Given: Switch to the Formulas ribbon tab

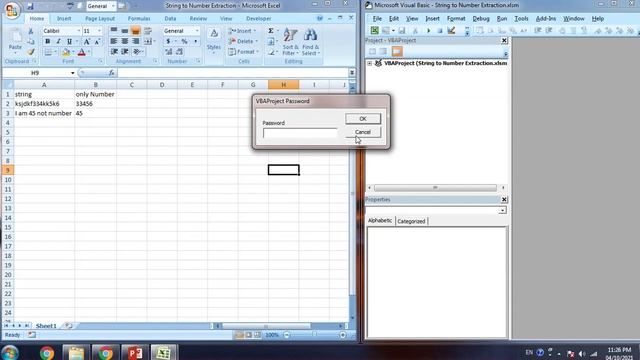Looking at the screenshot, I should [x=139, y=19].
